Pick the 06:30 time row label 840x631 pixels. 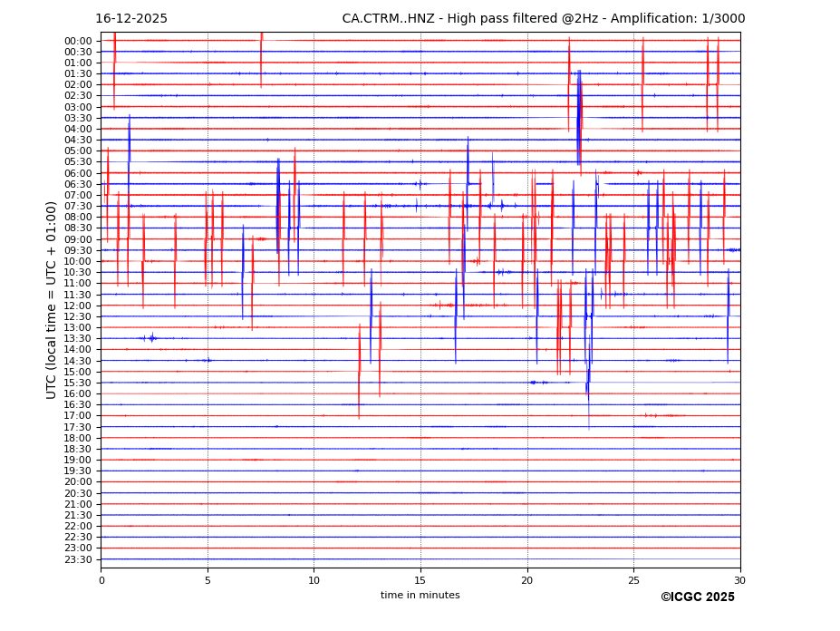(77, 184)
